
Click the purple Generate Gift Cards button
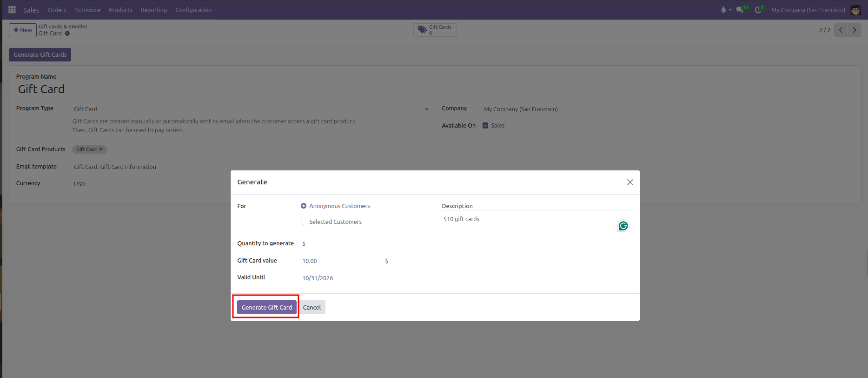click(40, 55)
